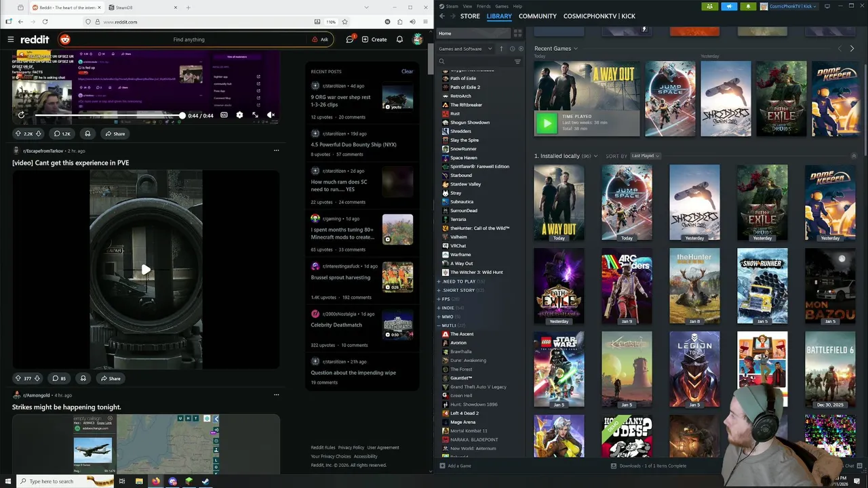Create a new Reddit post
Image resolution: width=868 pixels, height=488 pixels.
374,39
